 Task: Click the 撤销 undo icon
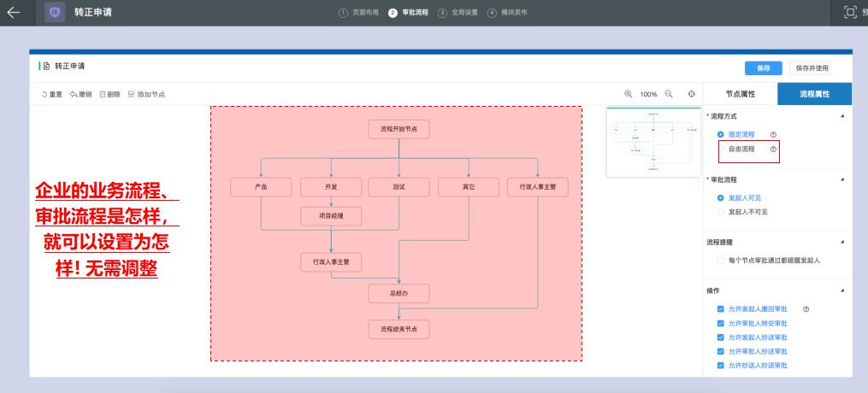coord(74,94)
